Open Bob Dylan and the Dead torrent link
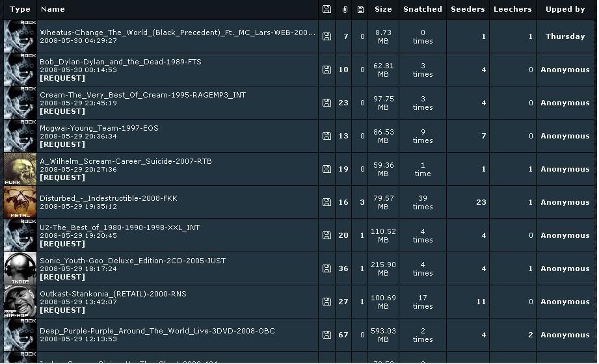The image size is (599, 364). 120,62
